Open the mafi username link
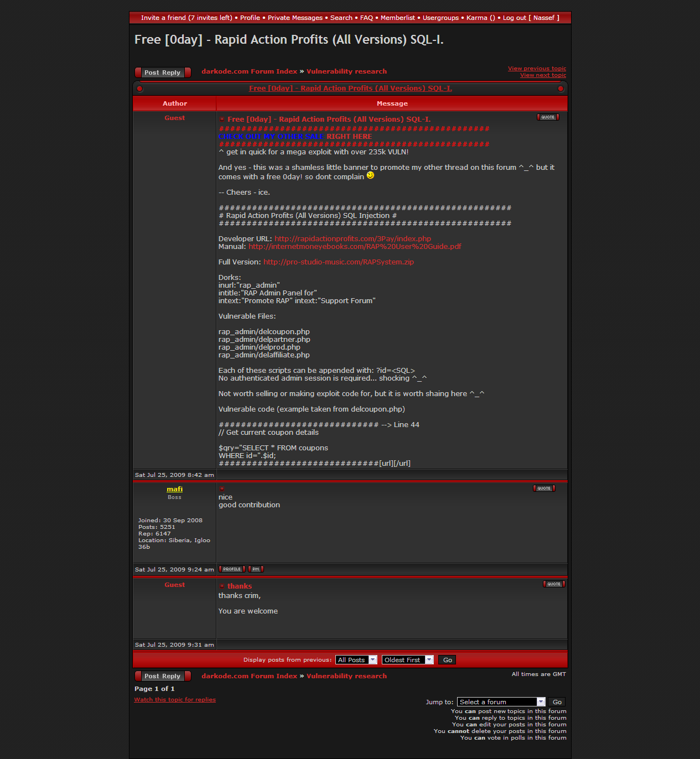The width and height of the screenshot is (700, 759). (174, 489)
